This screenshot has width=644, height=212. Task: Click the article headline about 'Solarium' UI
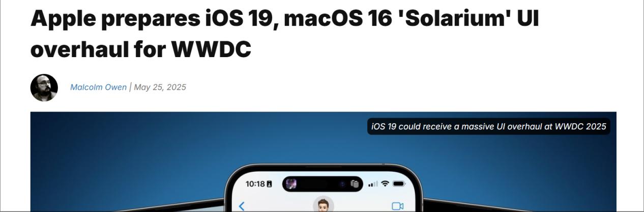click(285, 33)
